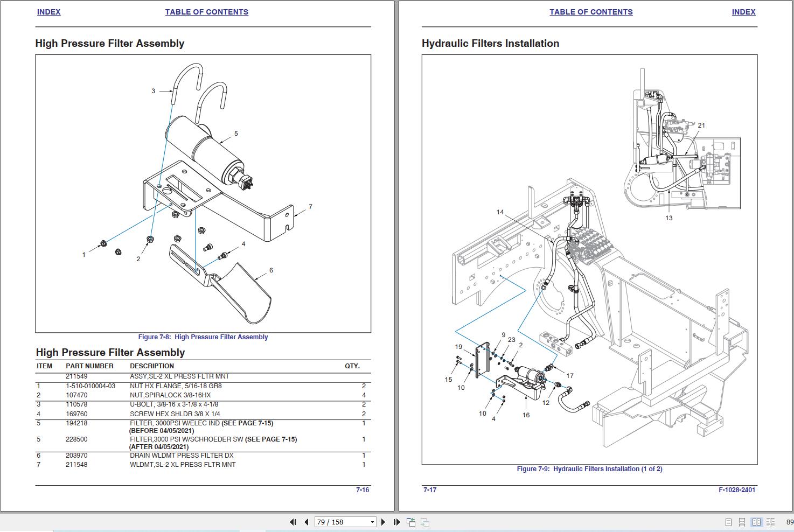
Task: Open TABLE OF CONTENTS link on left page
Action: click(207, 12)
